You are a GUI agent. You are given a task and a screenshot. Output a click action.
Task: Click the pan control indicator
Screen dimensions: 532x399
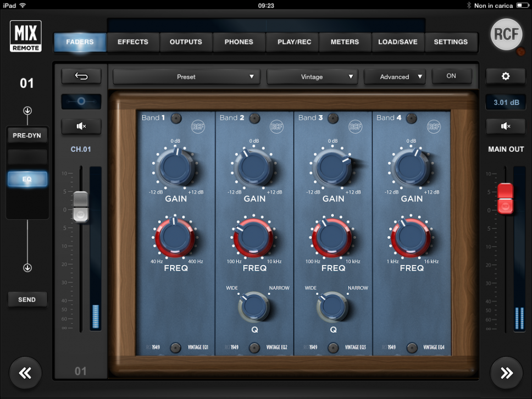pyautogui.click(x=81, y=102)
